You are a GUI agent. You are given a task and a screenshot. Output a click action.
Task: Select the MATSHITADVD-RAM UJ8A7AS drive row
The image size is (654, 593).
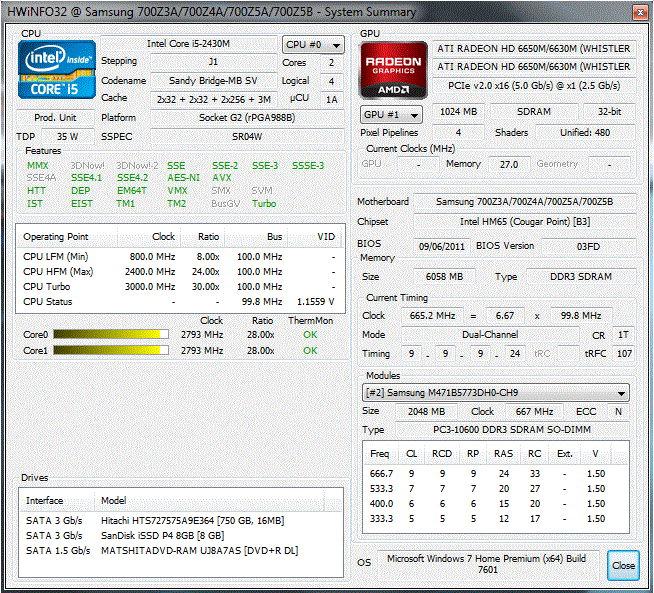(x=181, y=550)
